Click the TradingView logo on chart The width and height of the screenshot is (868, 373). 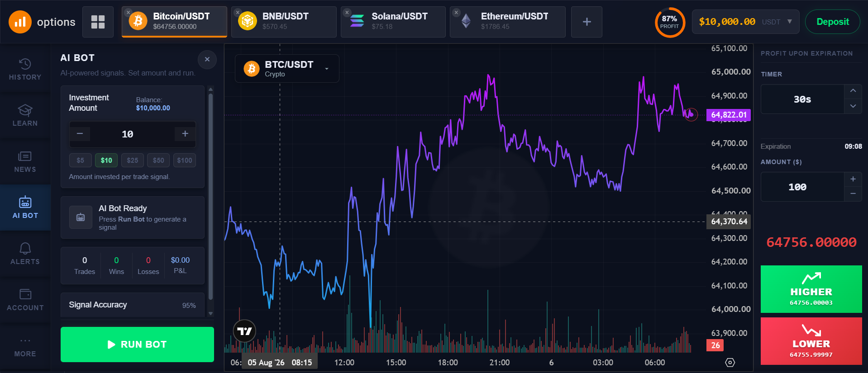pos(244,331)
